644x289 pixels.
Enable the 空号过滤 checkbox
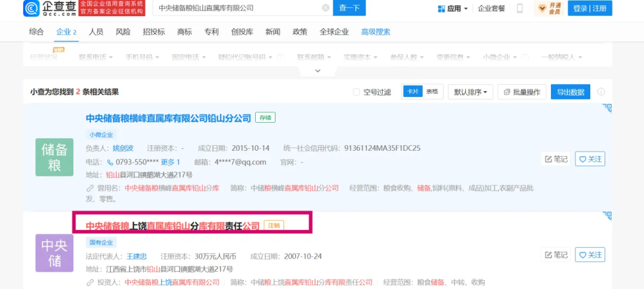coord(357,92)
